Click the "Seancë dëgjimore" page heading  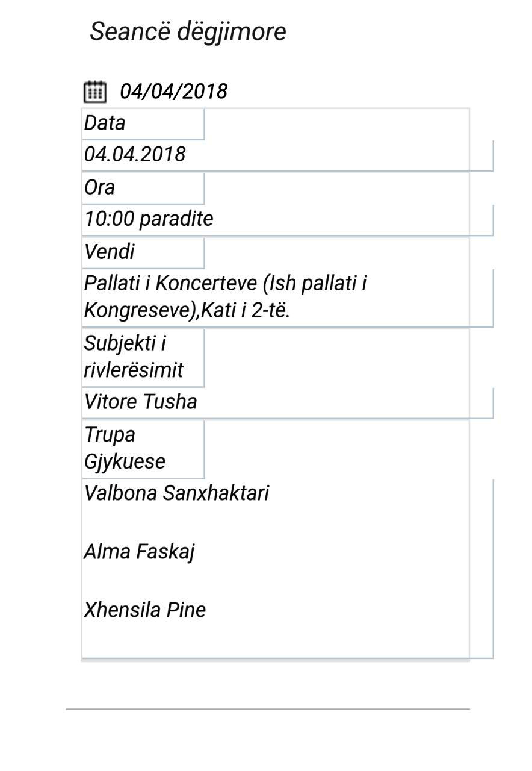click(x=188, y=31)
